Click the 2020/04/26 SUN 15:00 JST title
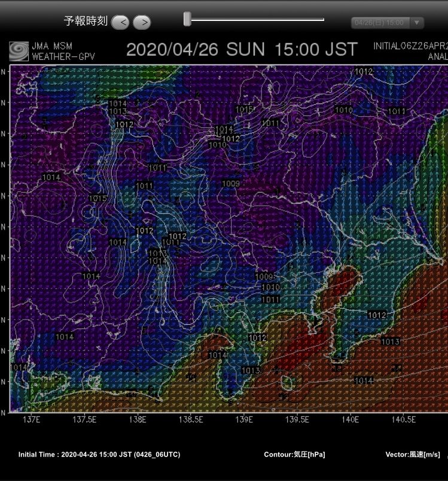 (x=242, y=49)
